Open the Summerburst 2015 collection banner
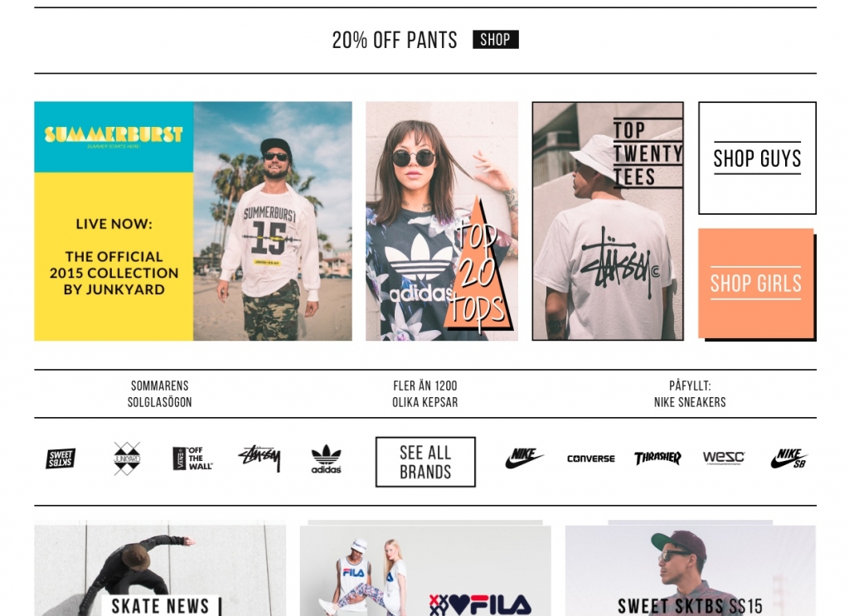849x616 pixels. 193,221
